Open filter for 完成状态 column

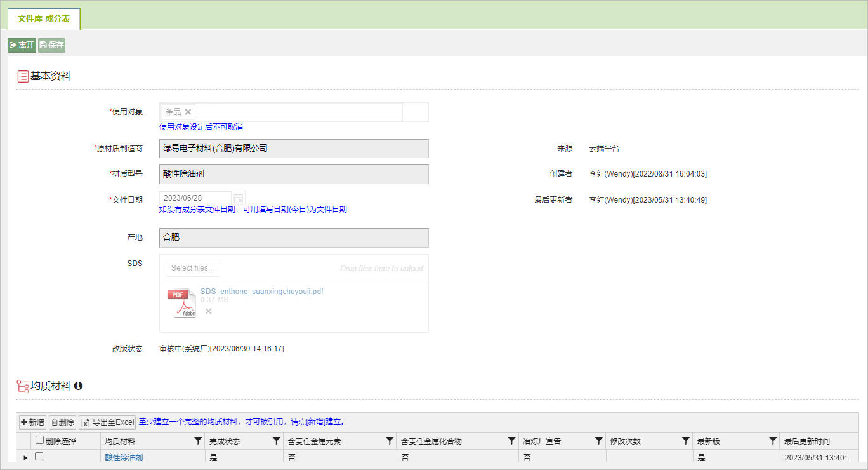tap(276, 441)
